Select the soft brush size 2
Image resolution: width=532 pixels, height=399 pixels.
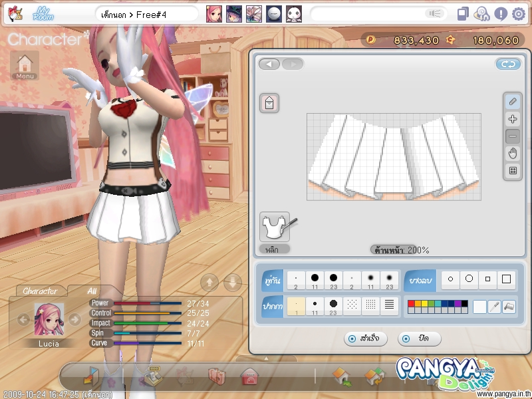[352, 280]
